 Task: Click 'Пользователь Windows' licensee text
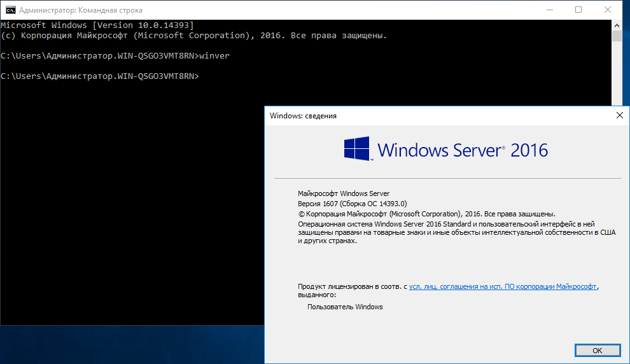pyautogui.click(x=345, y=307)
